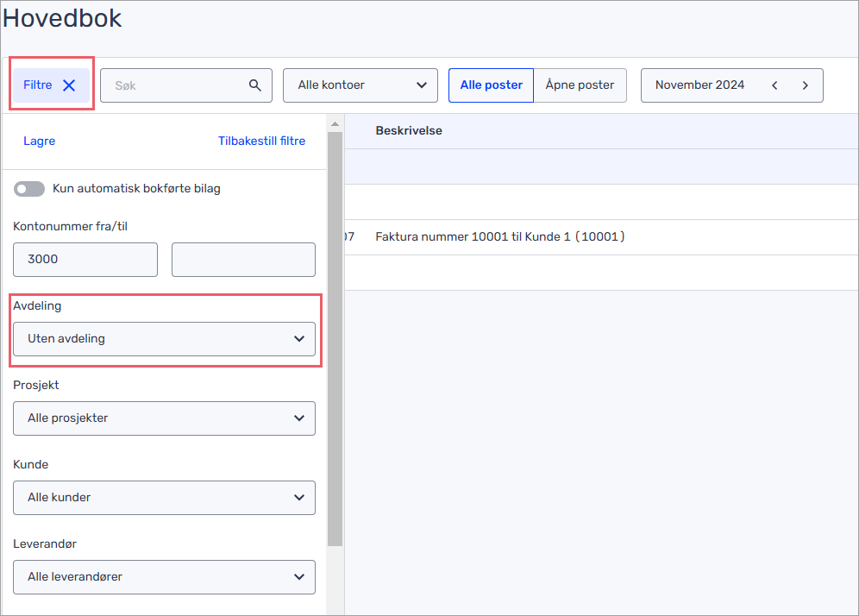Switch to the Alle poster tab
The image size is (859, 616).
tap(491, 85)
